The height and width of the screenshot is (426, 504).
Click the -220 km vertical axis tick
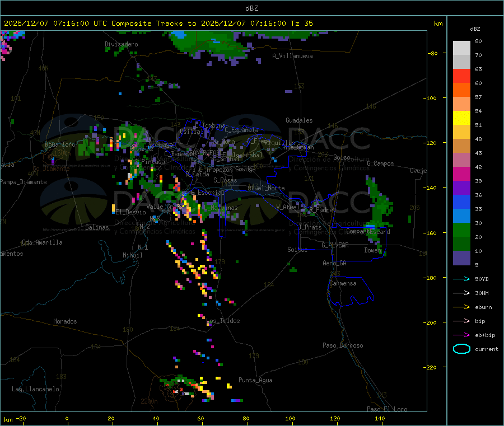click(431, 368)
